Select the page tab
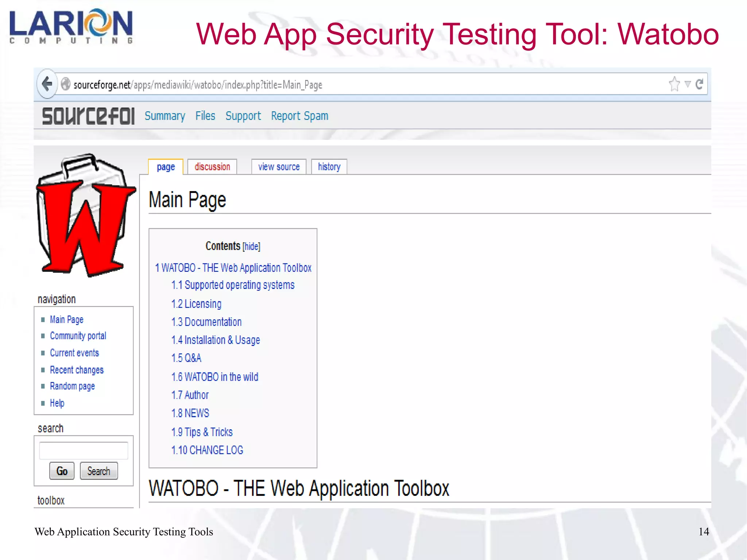The height and width of the screenshot is (560, 747). pyautogui.click(x=166, y=167)
